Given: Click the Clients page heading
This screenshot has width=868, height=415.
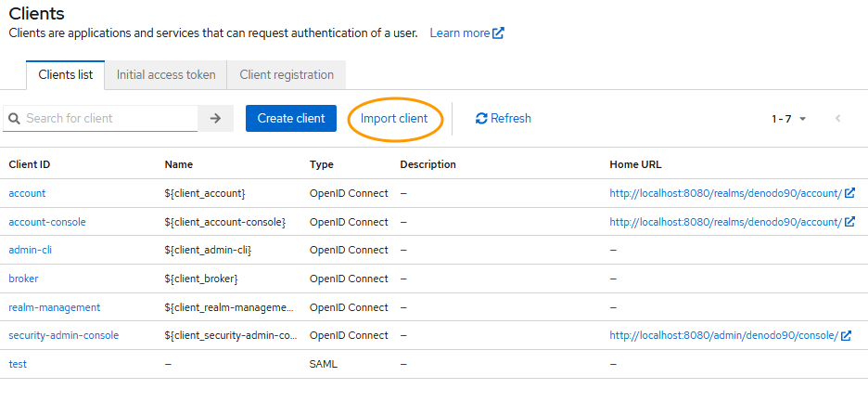Looking at the screenshot, I should point(36,13).
